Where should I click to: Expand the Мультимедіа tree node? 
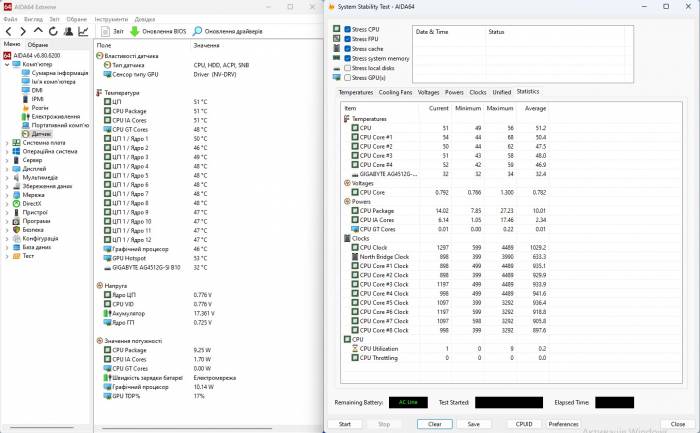point(7,178)
